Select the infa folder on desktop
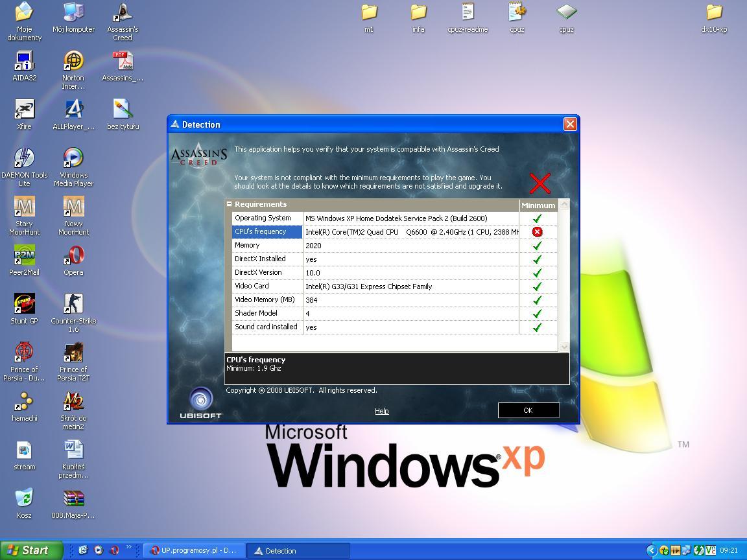Screen dimensions: 747x560 [418, 17]
